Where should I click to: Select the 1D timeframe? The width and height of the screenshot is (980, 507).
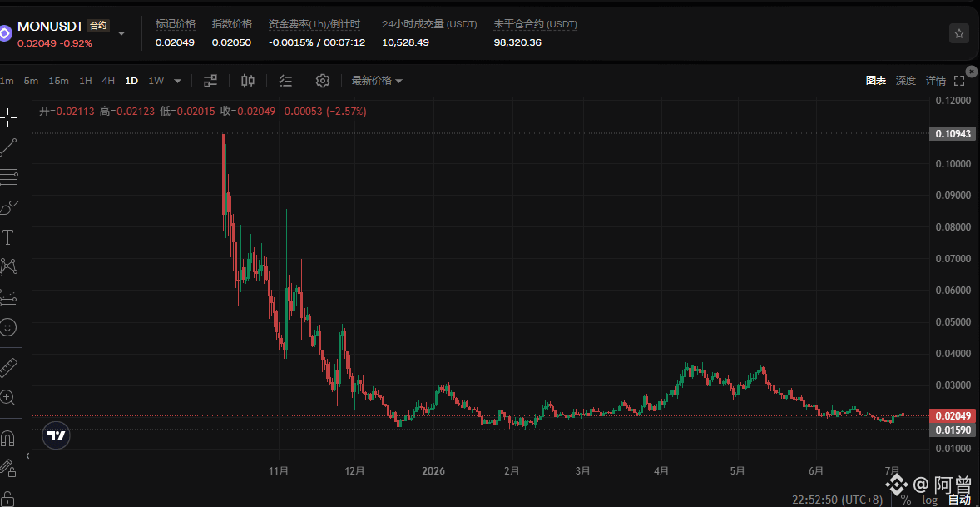(131, 81)
